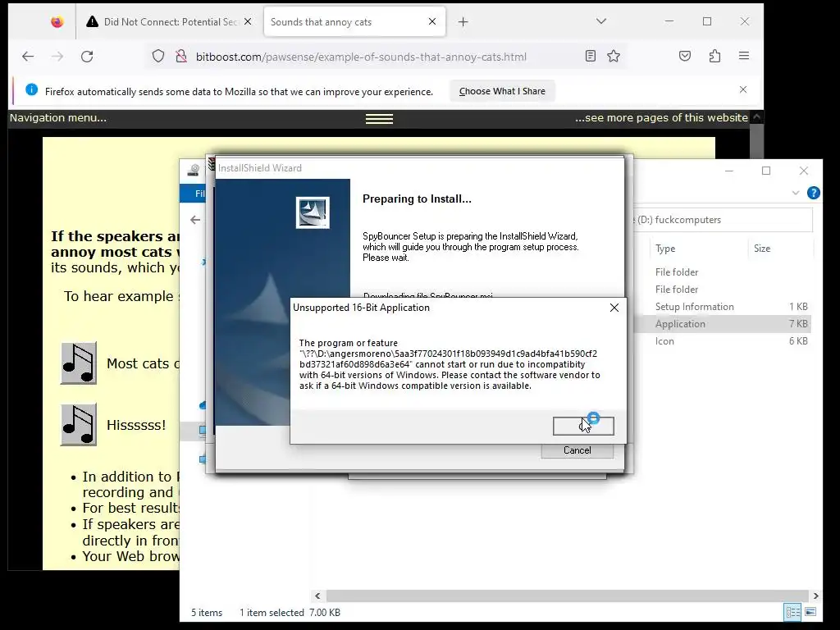Close Sounds that annoy cats tab
The height and width of the screenshot is (630, 840).
point(432,21)
